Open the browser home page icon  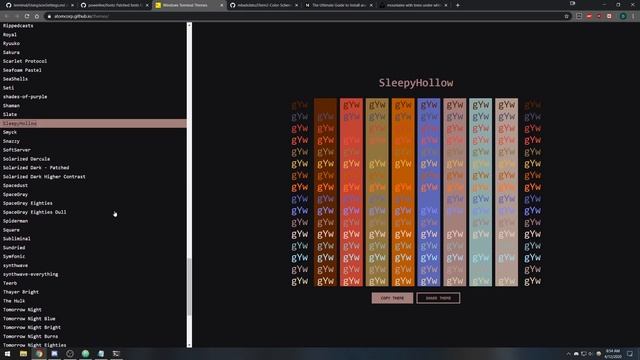37,16
